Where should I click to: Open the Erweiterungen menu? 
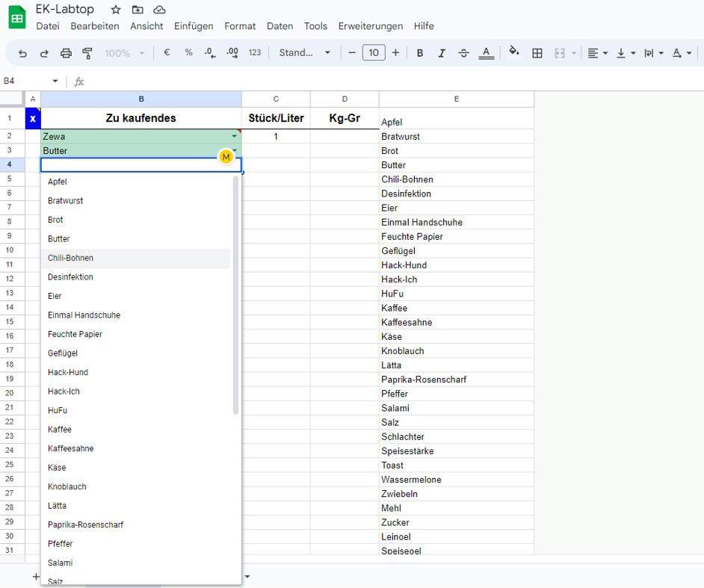[x=370, y=26]
